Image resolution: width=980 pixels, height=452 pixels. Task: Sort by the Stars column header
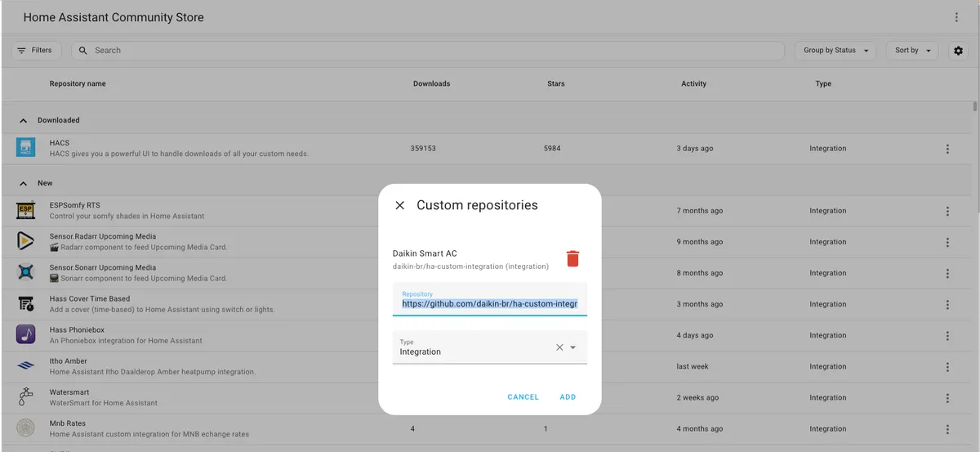point(556,83)
